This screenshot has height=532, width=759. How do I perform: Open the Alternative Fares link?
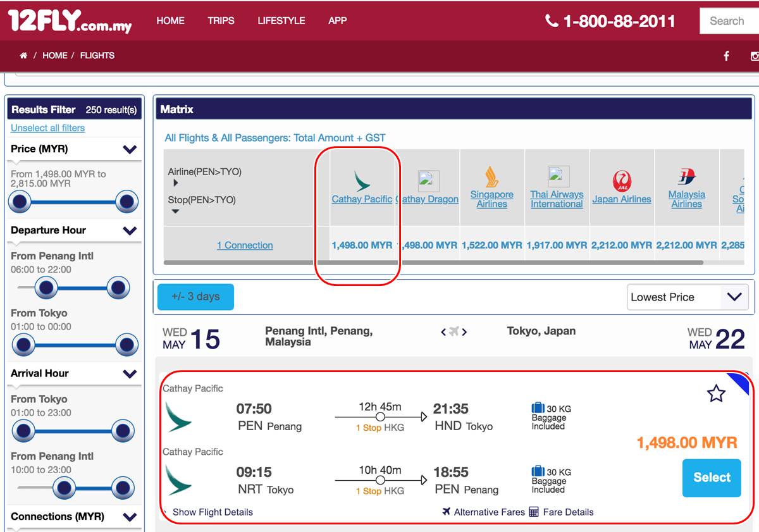(490, 512)
